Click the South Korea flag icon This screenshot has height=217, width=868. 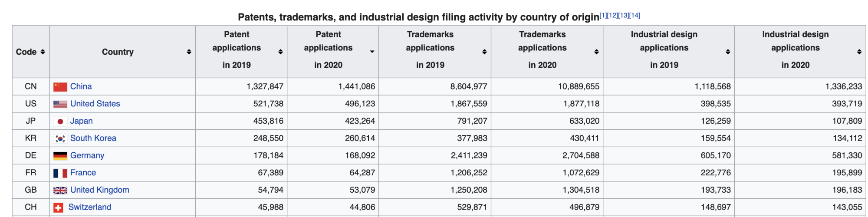click(x=60, y=138)
